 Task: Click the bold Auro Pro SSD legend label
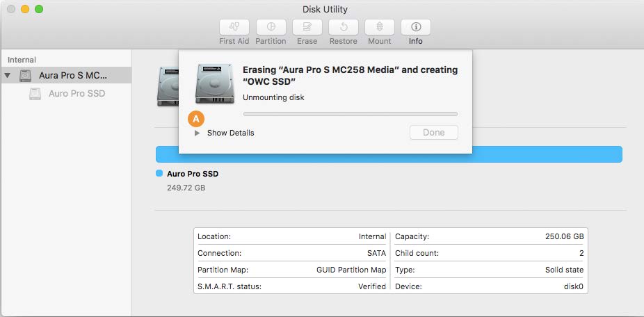tap(193, 174)
